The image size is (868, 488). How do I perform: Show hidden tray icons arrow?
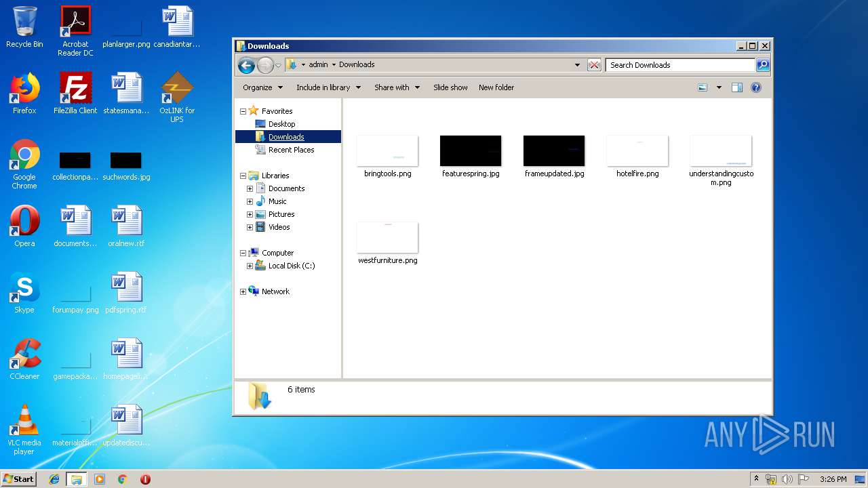coord(756,479)
